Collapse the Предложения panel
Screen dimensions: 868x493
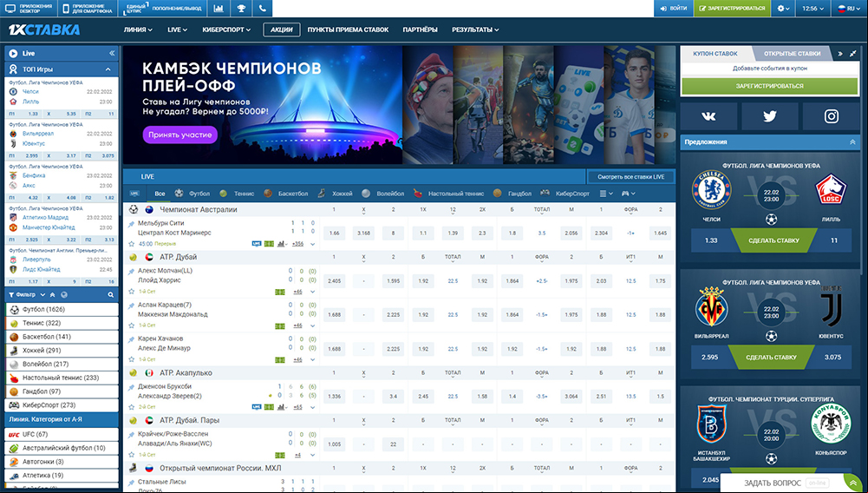point(852,142)
